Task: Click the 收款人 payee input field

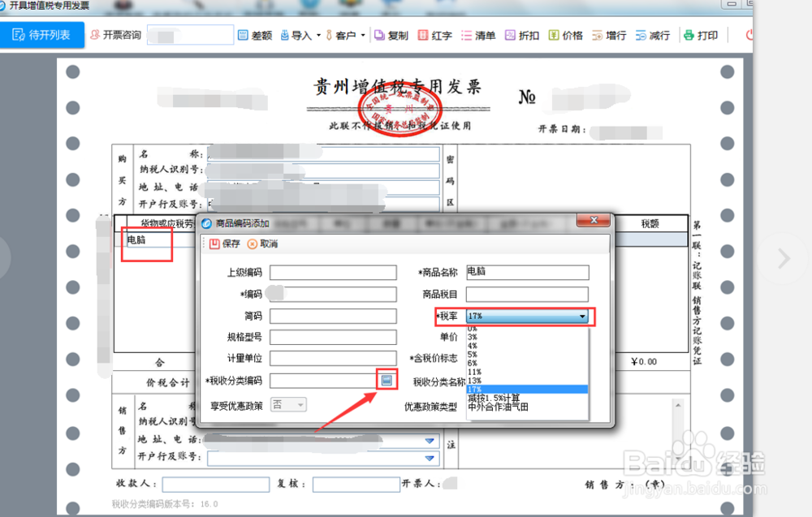Action: [216, 485]
